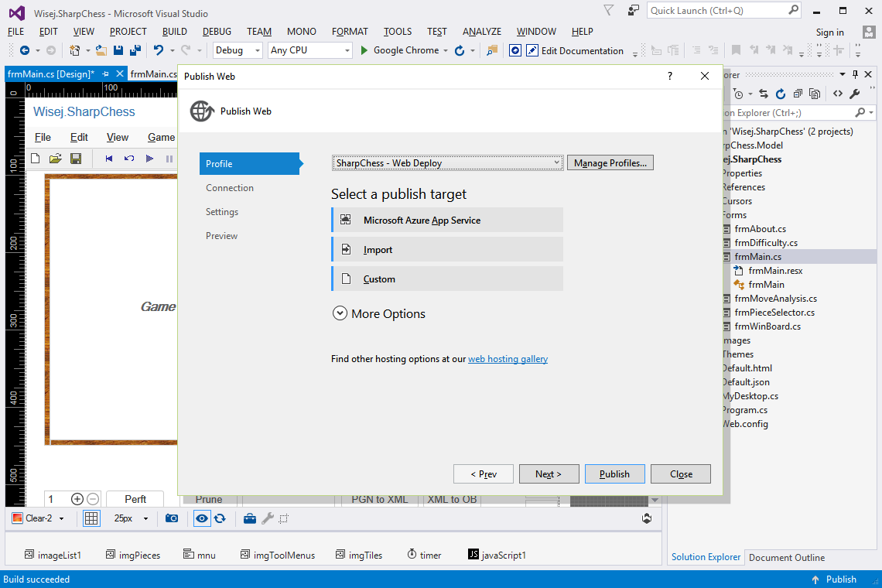Image resolution: width=882 pixels, height=588 pixels.
Task: Switch to the Document Outline tab
Action: pos(786,558)
